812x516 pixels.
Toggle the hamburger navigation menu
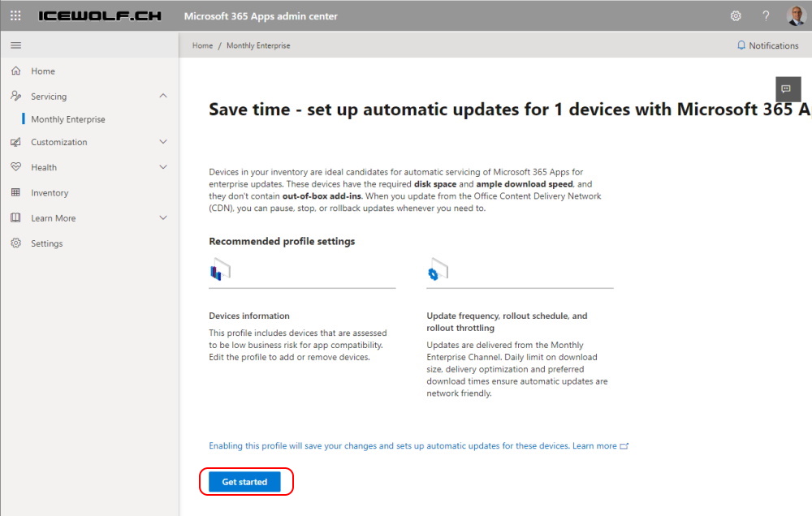(16, 45)
